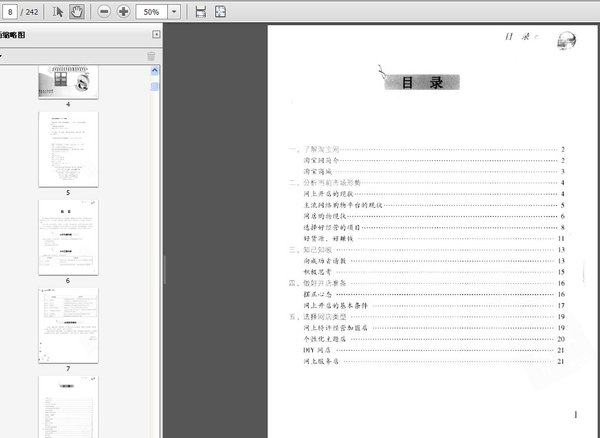600x438 pixels.
Task: Open thumbnails panel options dropdown arrow
Action: point(2,56)
